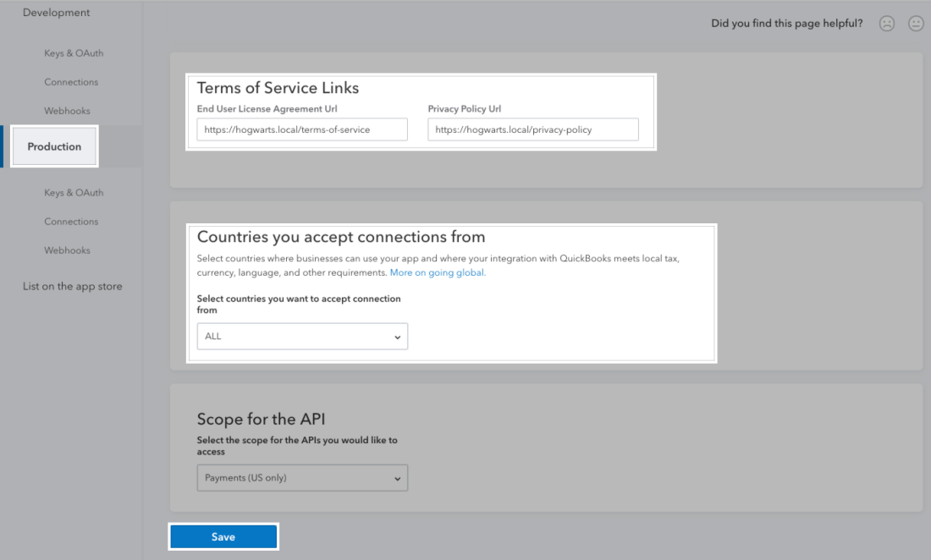The height and width of the screenshot is (560, 931).
Task: Click the Development section header
Action: 57,12
